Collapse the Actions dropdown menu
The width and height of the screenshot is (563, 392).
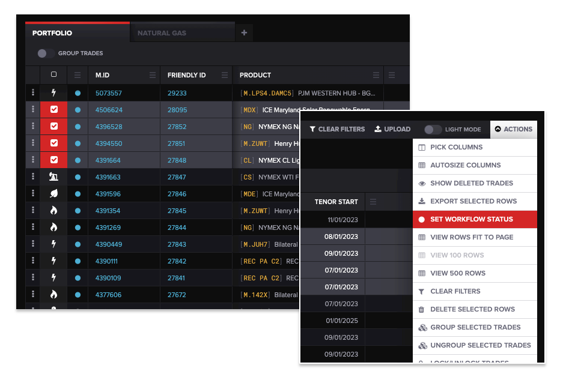pos(513,129)
